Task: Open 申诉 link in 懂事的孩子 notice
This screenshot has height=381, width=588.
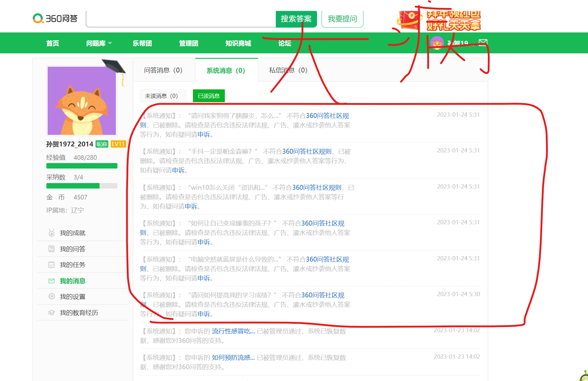Action: pyautogui.click(x=204, y=242)
